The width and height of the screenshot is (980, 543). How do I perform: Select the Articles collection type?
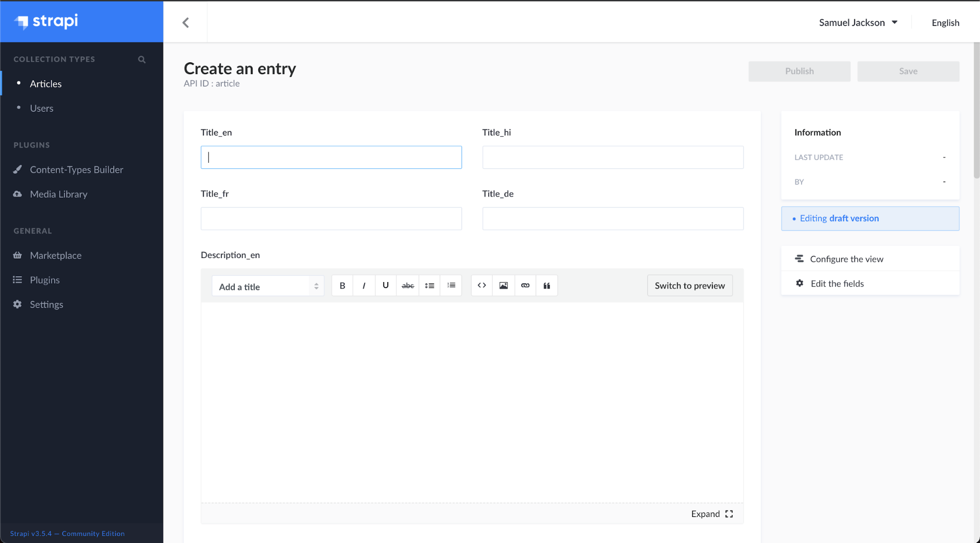(x=46, y=83)
